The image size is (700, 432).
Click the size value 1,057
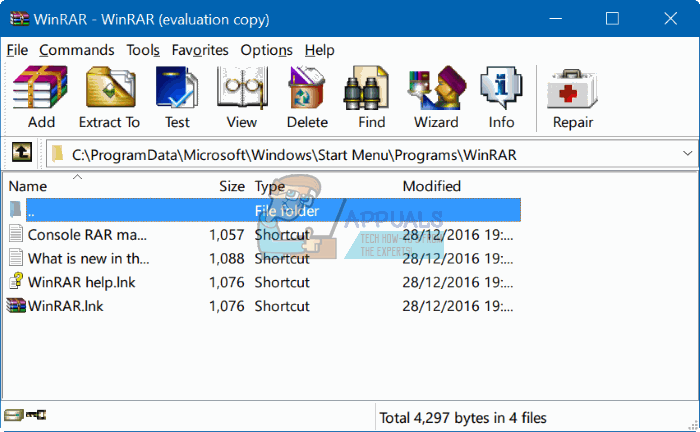coord(227,235)
